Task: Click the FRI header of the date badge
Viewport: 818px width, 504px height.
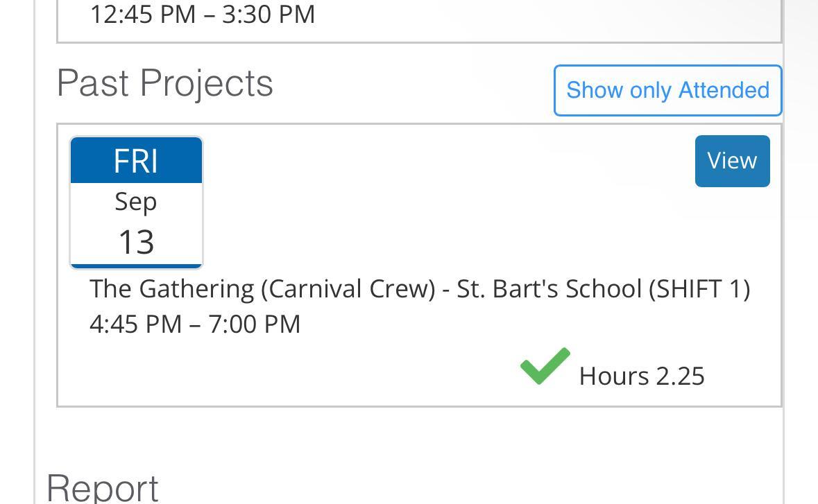Action: [136, 161]
